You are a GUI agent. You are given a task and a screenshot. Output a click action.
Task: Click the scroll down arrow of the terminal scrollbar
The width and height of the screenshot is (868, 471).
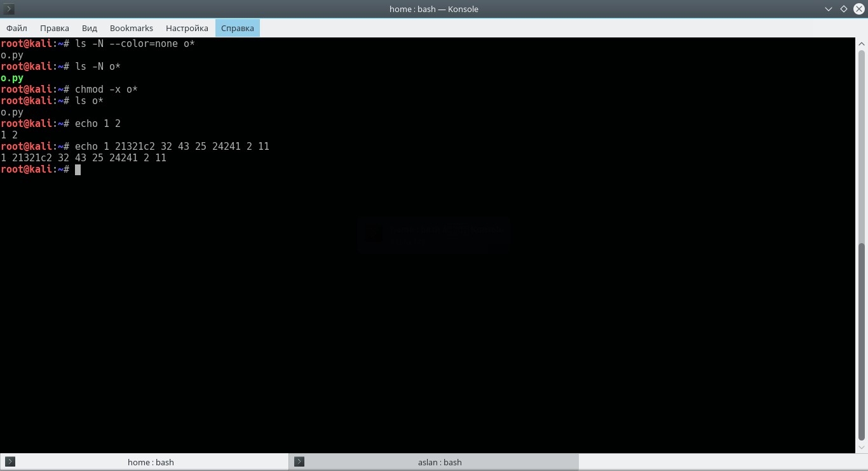862,448
